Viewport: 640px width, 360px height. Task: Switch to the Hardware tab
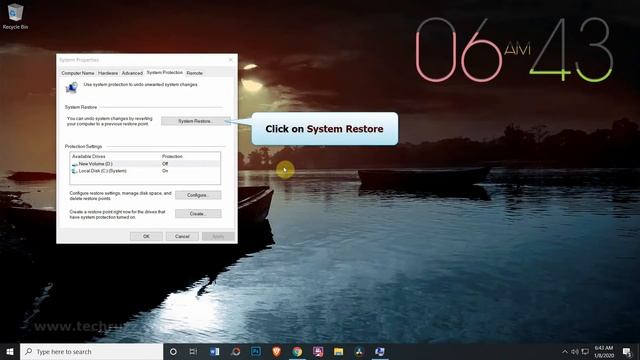tap(108, 73)
